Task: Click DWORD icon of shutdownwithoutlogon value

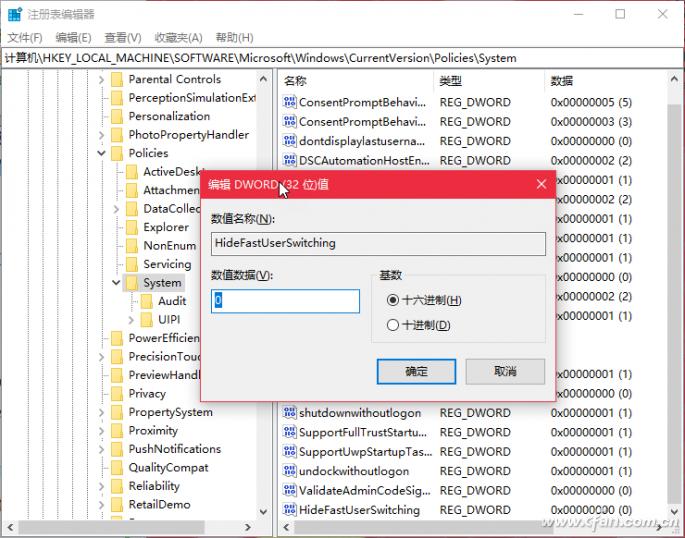Action: pyautogui.click(x=290, y=412)
